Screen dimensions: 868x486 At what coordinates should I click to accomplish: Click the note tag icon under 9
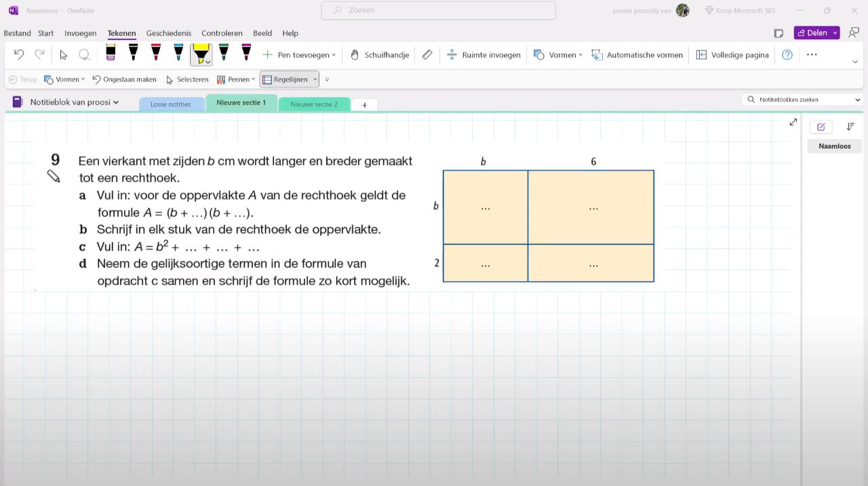54,176
